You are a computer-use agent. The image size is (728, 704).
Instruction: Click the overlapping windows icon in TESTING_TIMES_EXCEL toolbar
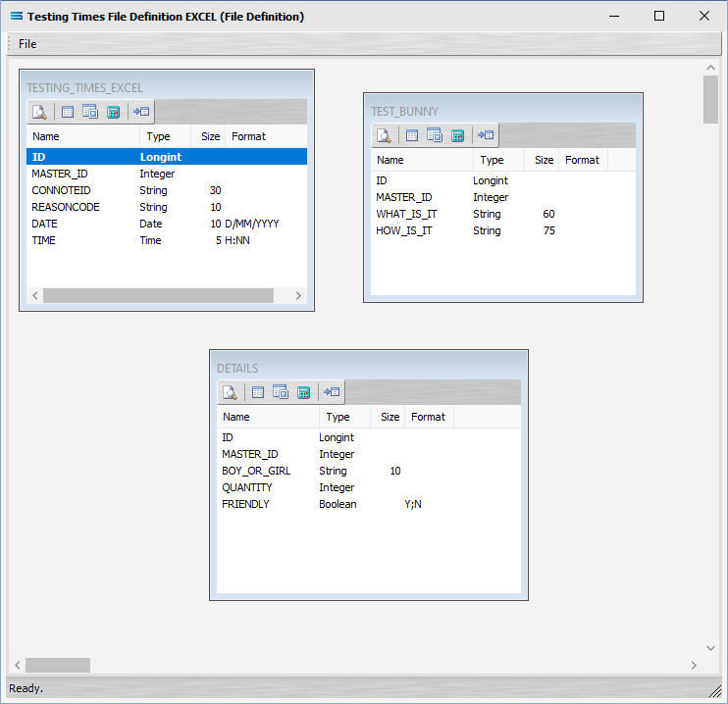(x=90, y=112)
